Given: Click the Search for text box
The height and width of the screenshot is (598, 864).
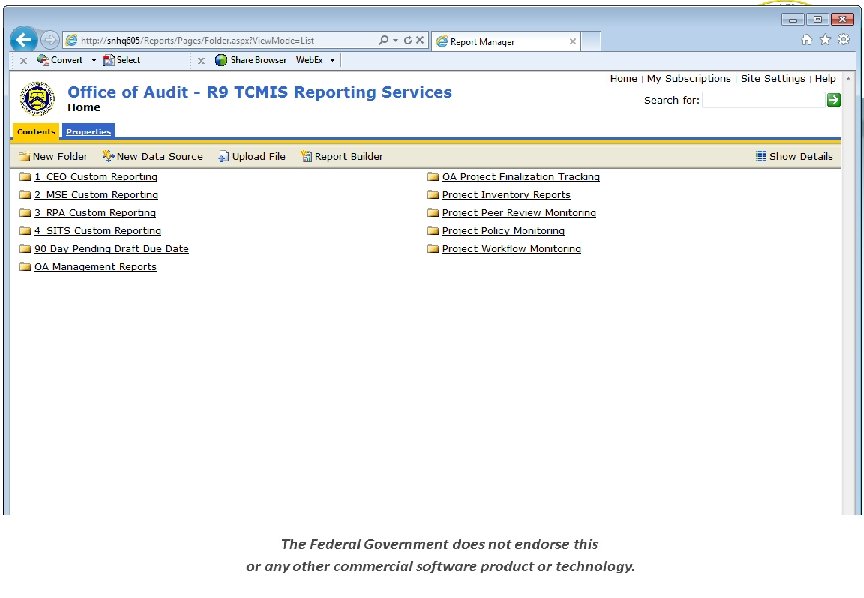Looking at the screenshot, I should click(763, 100).
